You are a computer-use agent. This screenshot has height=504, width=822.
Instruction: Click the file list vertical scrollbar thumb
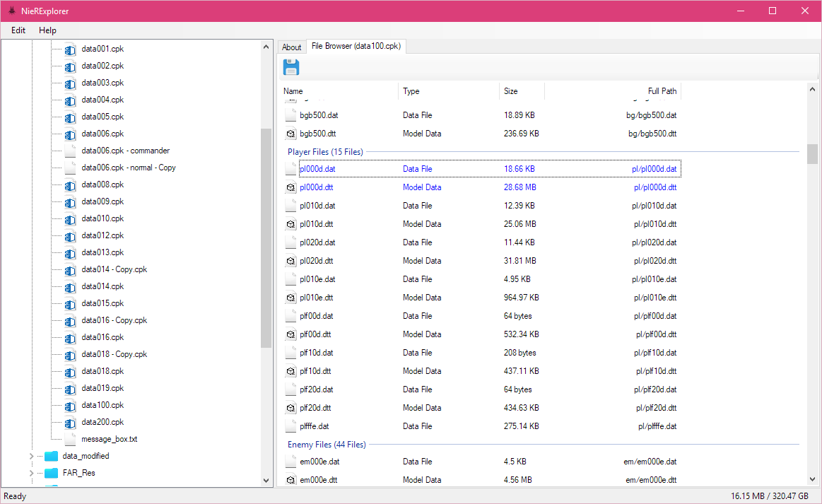click(x=812, y=154)
